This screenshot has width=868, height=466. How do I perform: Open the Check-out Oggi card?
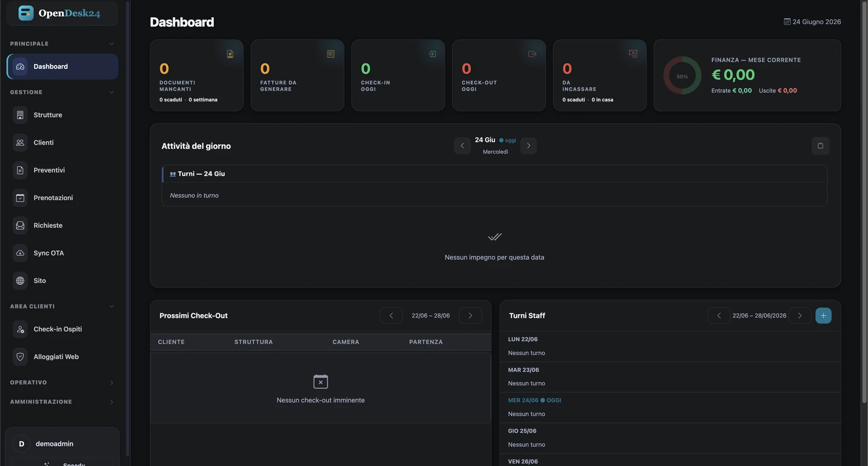499,75
